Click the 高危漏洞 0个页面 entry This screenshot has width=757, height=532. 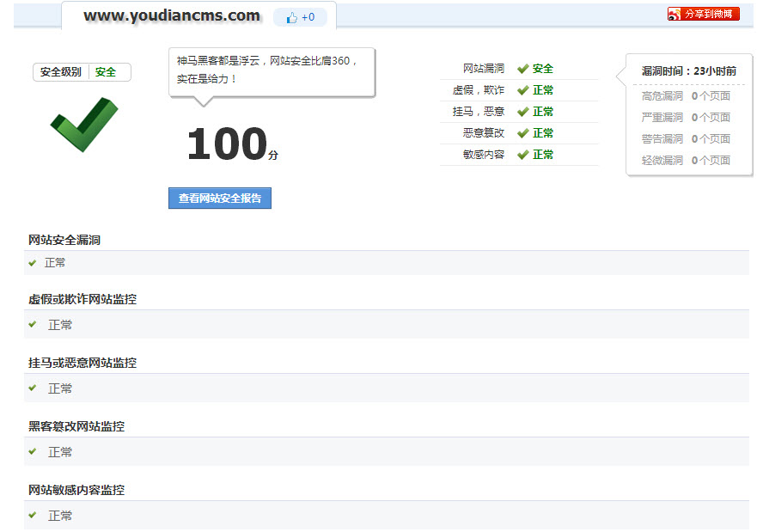tap(686, 96)
